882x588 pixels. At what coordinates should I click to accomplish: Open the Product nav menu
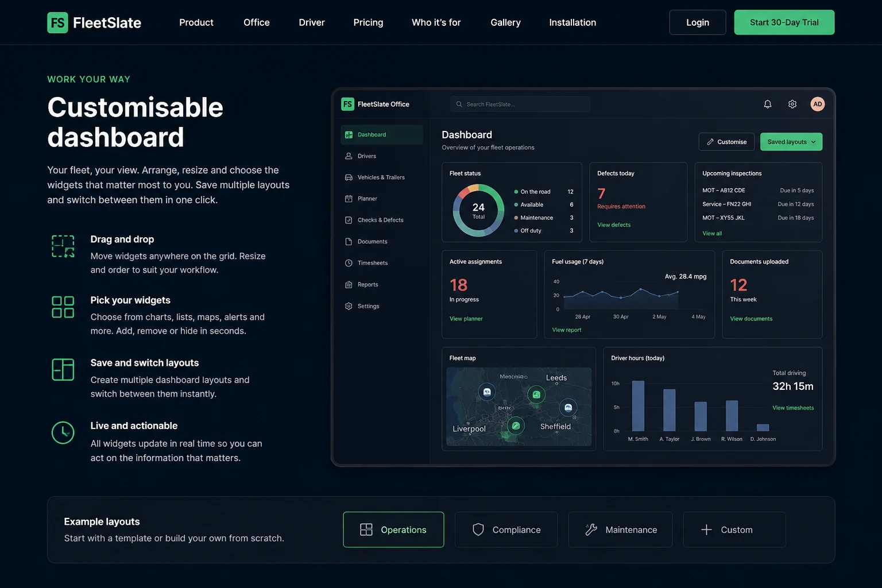[x=196, y=22]
